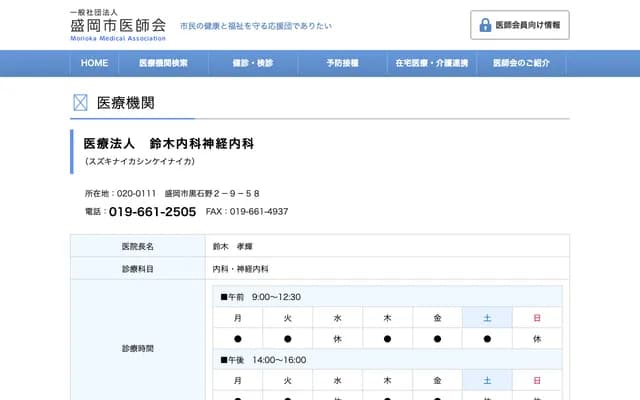
Task: Click the 診療時間 row label
Action: [x=137, y=349]
